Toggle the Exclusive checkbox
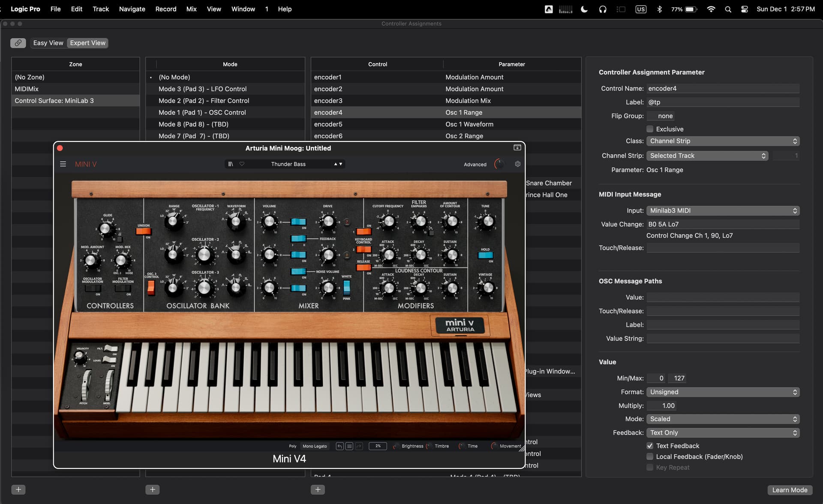The height and width of the screenshot is (504, 823). (650, 129)
